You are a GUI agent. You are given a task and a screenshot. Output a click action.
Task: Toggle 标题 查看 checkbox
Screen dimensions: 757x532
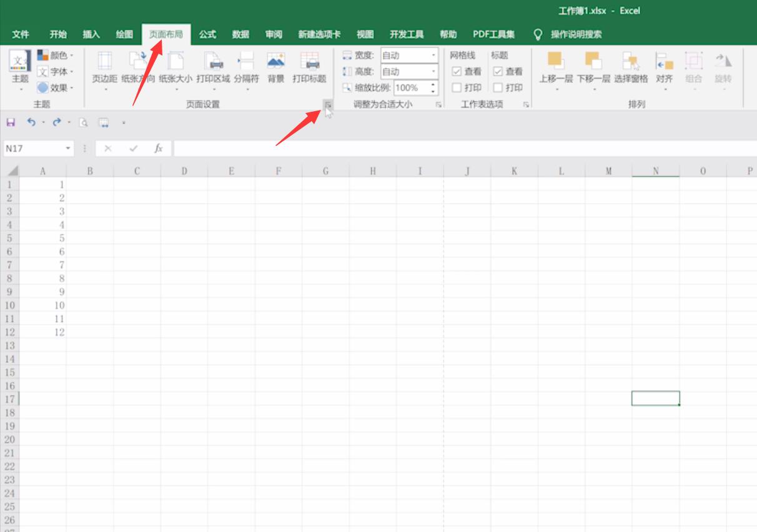[x=498, y=72]
